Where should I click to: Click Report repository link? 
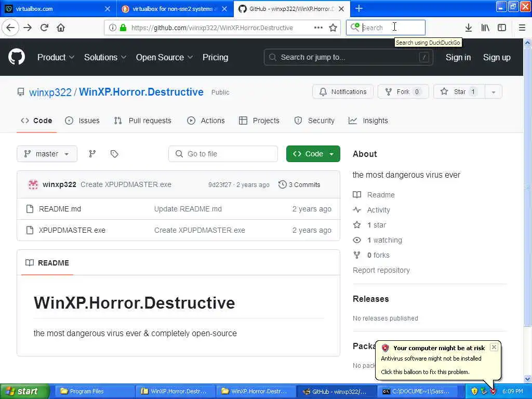pos(381,270)
